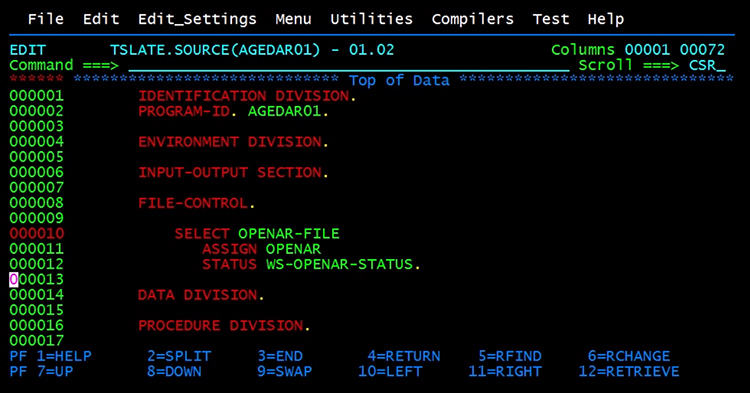This screenshot has height=393, width=750.
Task: Click the 8=DOWN function key label
Action: tap(174, 371)
